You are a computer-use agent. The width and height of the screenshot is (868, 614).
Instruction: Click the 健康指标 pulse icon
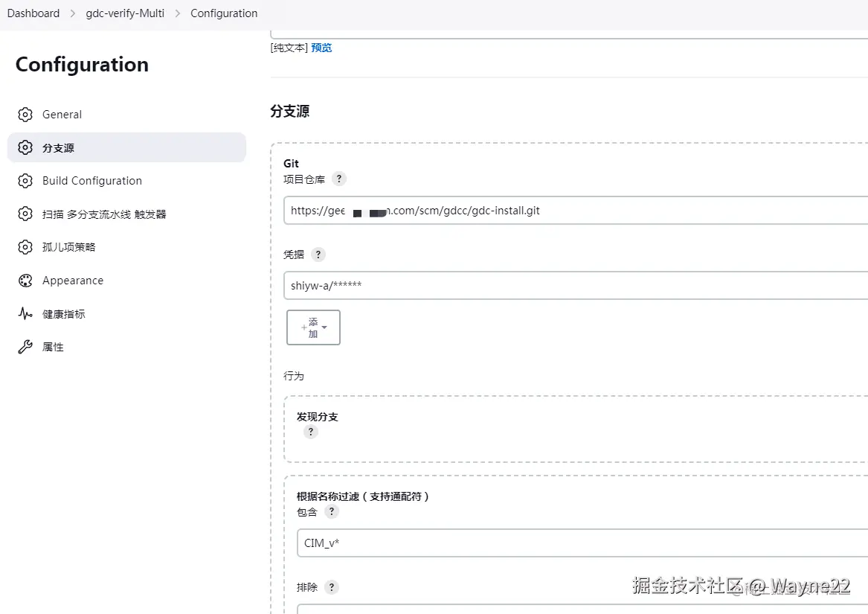click(25, 314)
